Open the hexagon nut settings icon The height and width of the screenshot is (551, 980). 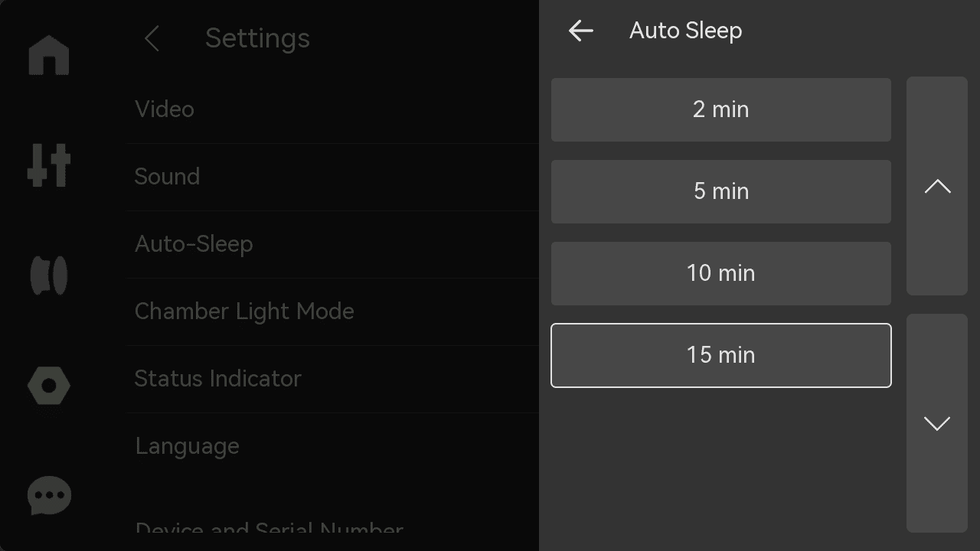(x=49, y=385)
